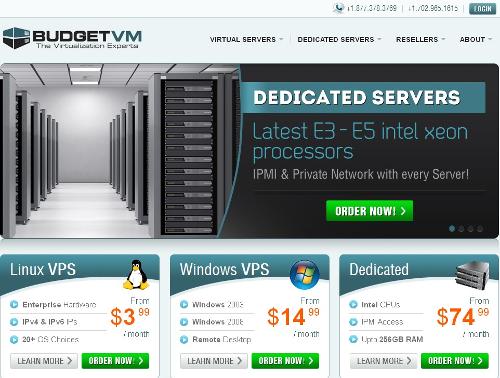
Task: Click bullet icon beside IPMI Access
Action: [x=353, y=322]
